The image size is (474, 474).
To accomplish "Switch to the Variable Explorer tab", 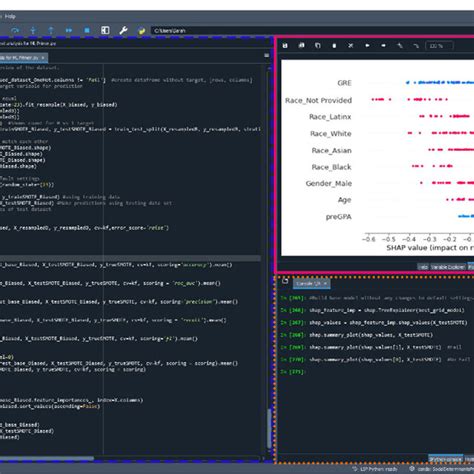I will tap(447, 267).
